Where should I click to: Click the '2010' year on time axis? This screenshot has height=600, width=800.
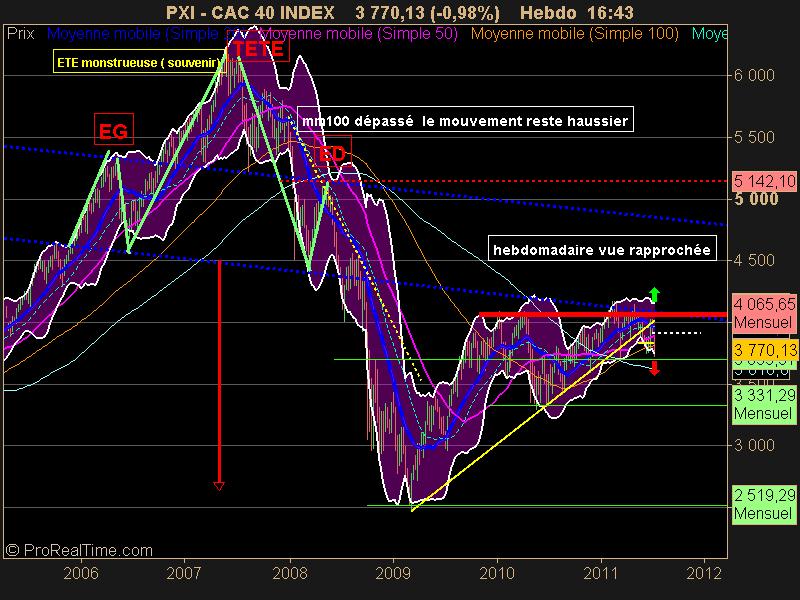point(497,573)
